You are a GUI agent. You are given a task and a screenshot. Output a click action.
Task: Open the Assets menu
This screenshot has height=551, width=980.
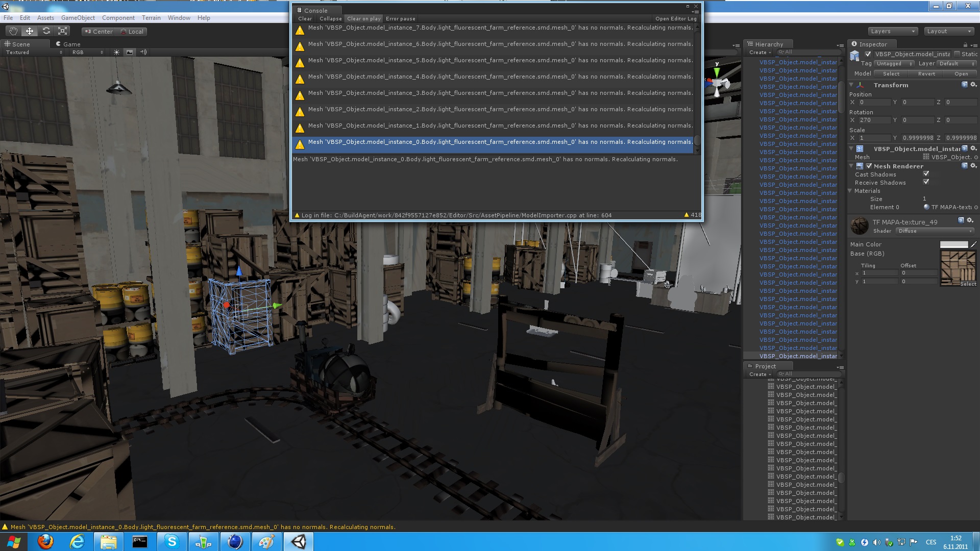click(x=45, y=18)
